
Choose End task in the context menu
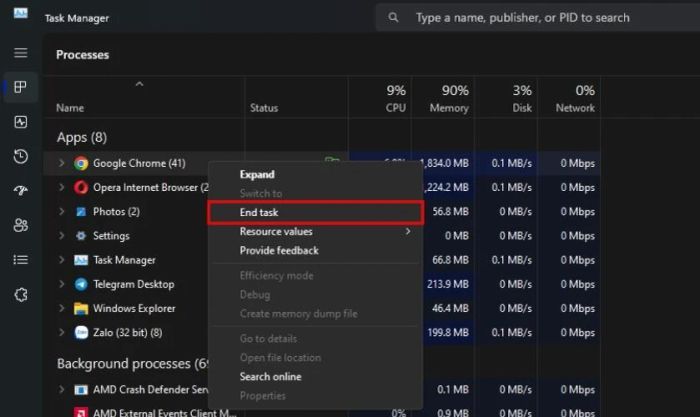tap(315, 213)
